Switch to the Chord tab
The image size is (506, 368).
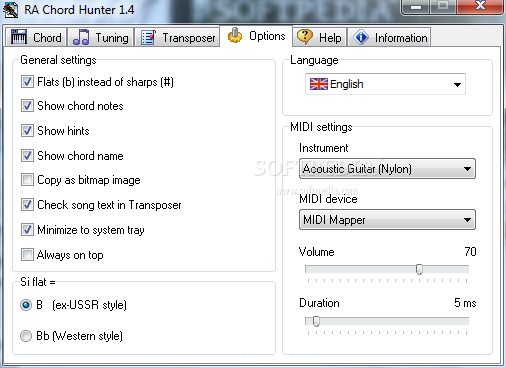[36, 37]
